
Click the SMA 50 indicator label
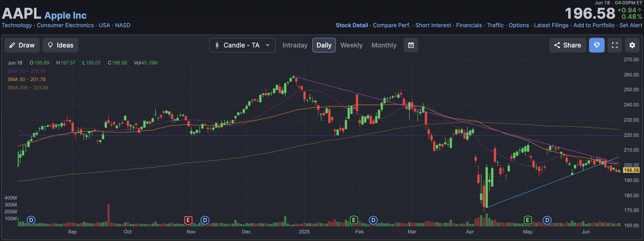click(x=16, y=79)
